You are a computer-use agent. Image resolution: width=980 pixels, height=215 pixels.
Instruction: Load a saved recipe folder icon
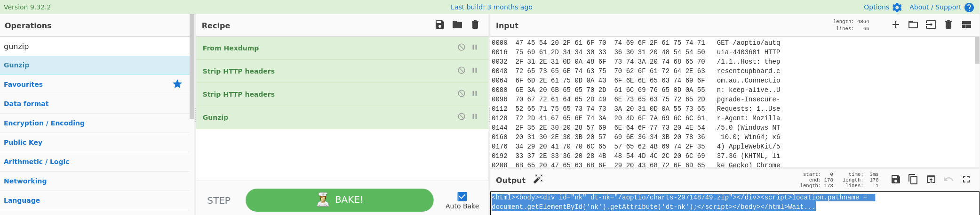(457, 25)
